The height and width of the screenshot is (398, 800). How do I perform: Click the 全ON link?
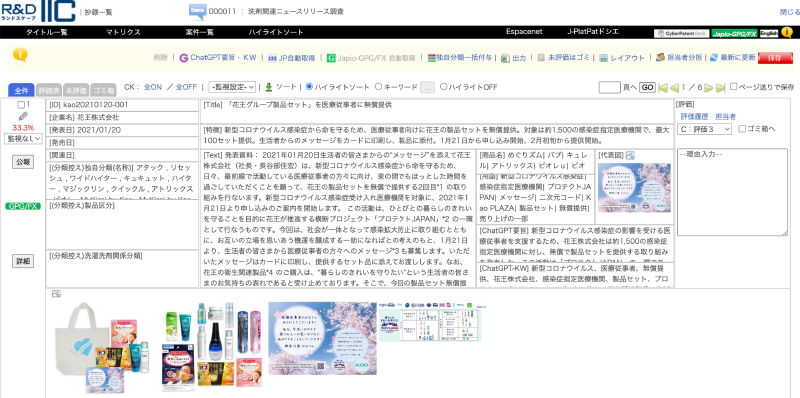coord(153,87)
